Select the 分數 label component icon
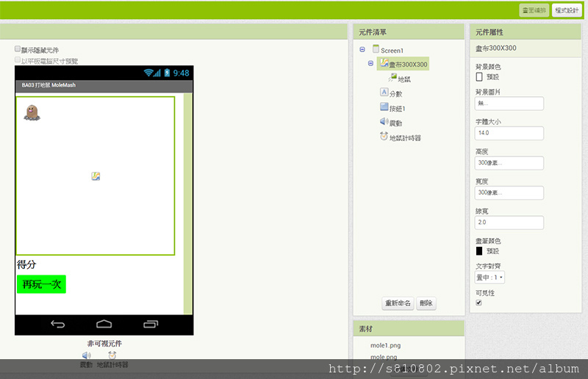Screen dimensions: 588x379 [x=384, y=93]
